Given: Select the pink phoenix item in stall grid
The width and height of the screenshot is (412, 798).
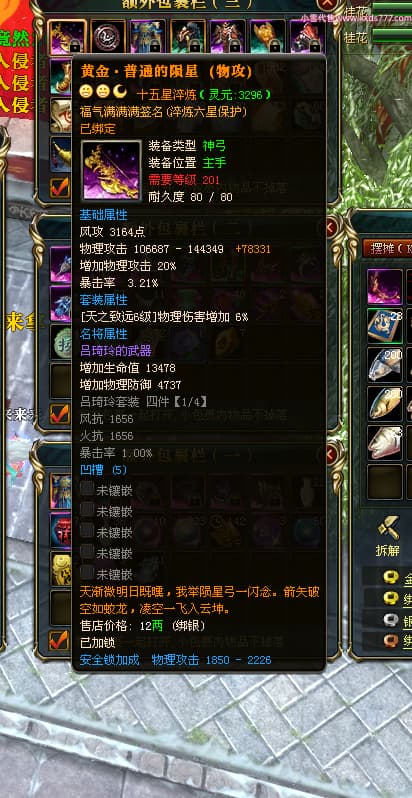Looking at the screenshot, I should (385, 287).
